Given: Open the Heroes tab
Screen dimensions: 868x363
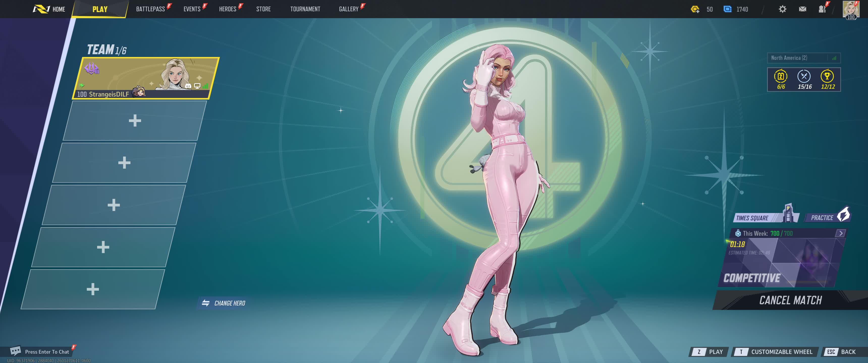Looking at the screenshot, I should 227,9.
